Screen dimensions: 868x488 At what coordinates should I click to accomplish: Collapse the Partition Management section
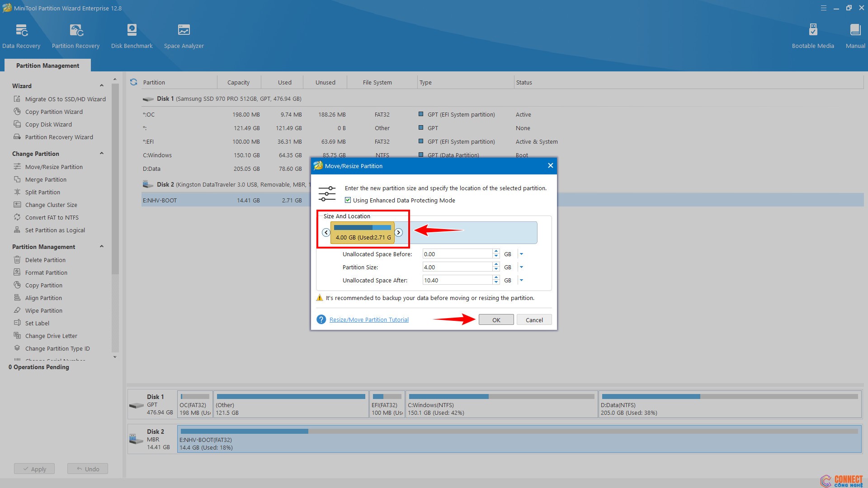tap(101, 246)
